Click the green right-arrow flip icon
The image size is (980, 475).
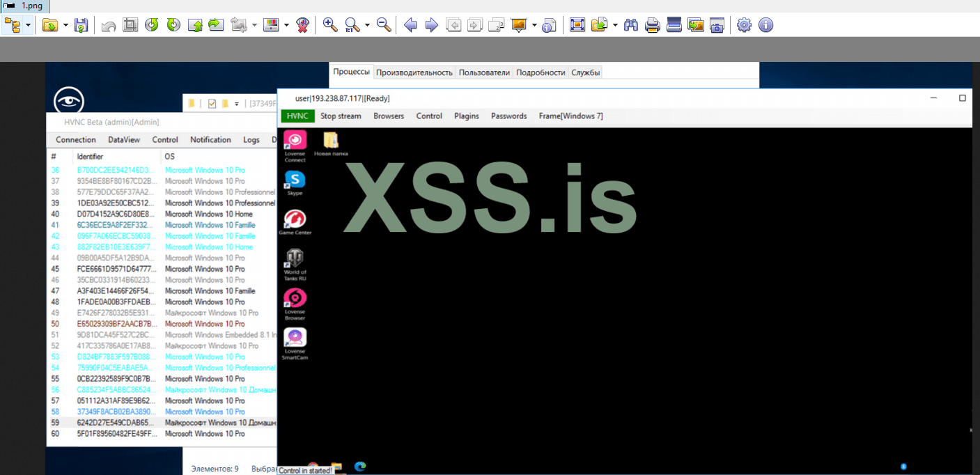pos(216,26)
